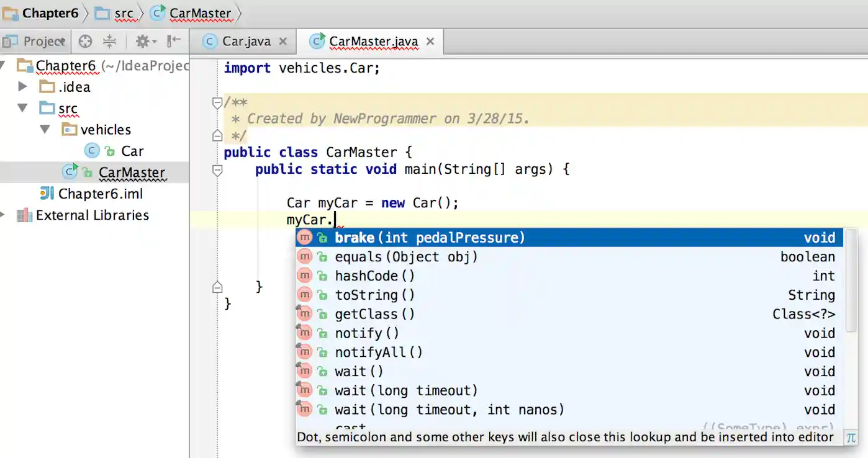Select brake(int pedalPressure) completion suggestion
The height and width of the screenshot is (458, 868).
coord(430,238)
